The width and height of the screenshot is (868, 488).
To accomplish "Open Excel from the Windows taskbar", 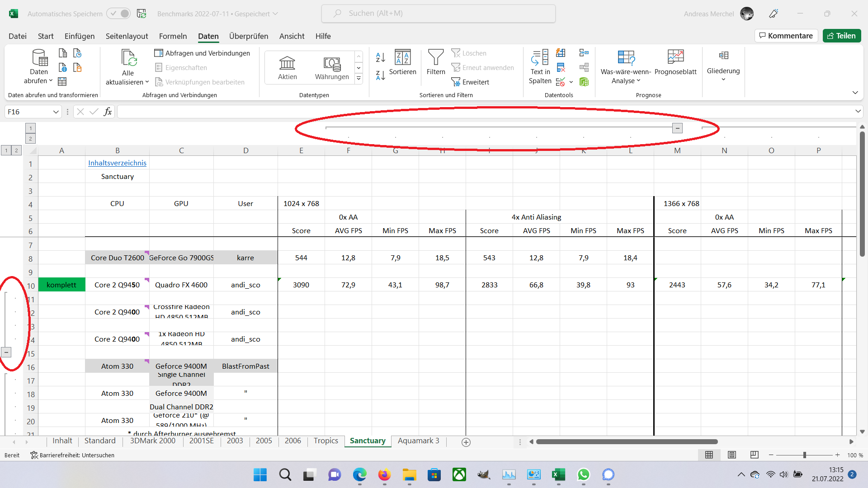I will point(558,474).
